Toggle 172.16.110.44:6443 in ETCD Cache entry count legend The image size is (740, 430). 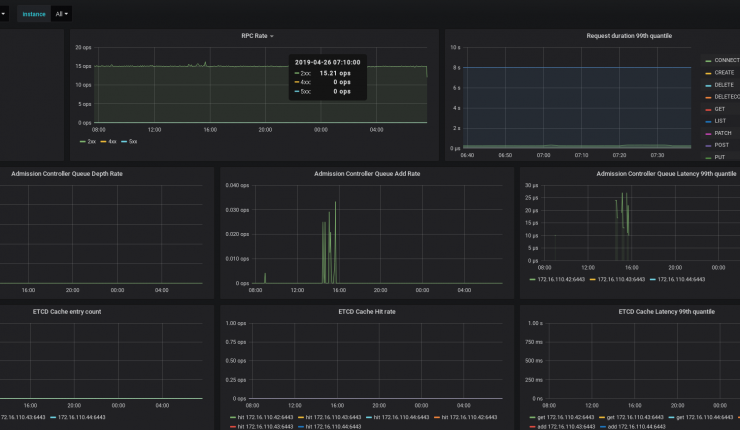[x=77, y=417]
